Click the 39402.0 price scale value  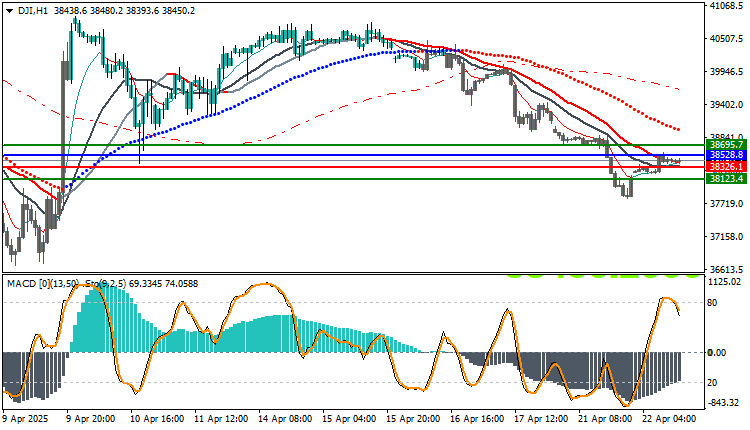coord(727,104)
